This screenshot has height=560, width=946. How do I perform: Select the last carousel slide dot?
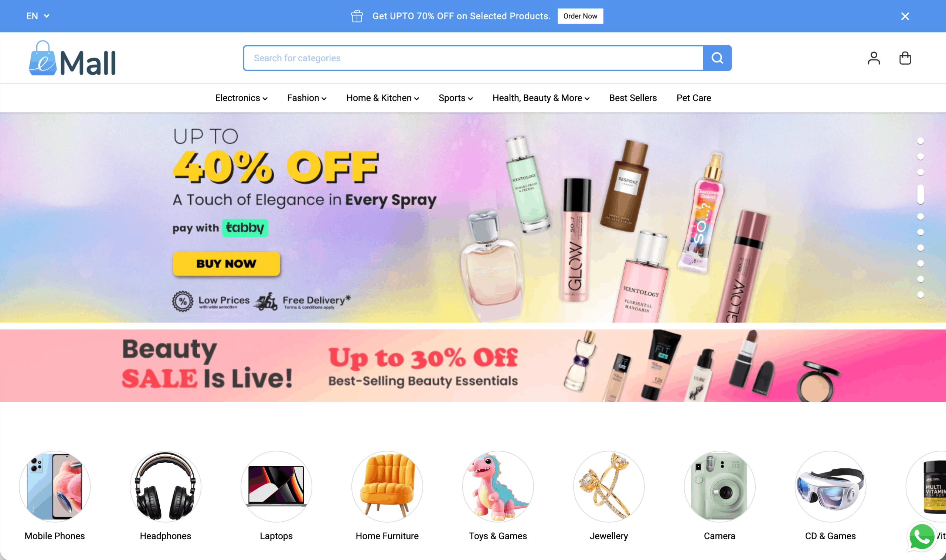[x=921, y=295]
